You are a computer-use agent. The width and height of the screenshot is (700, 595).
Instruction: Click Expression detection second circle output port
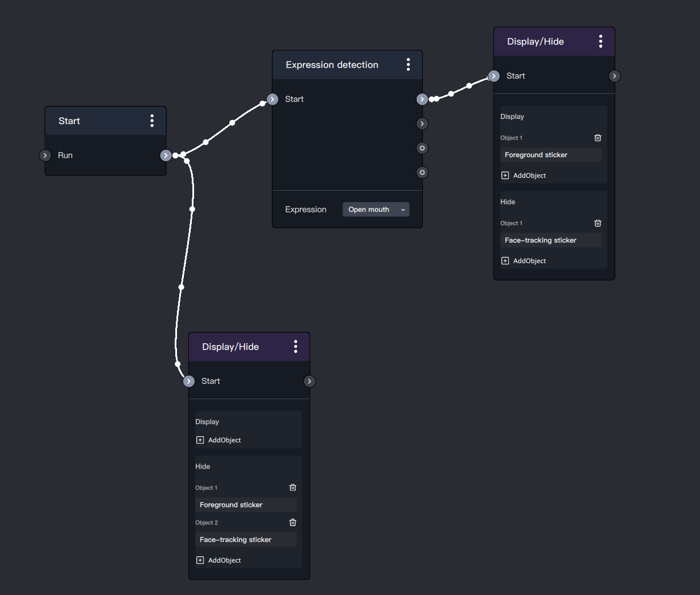click(x=422, y=173)
